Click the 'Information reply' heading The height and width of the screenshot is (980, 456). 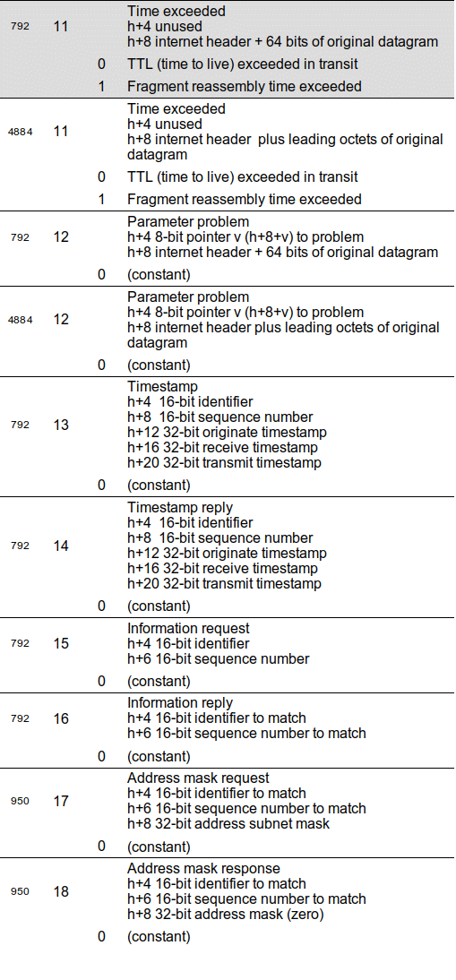point(180,703)
